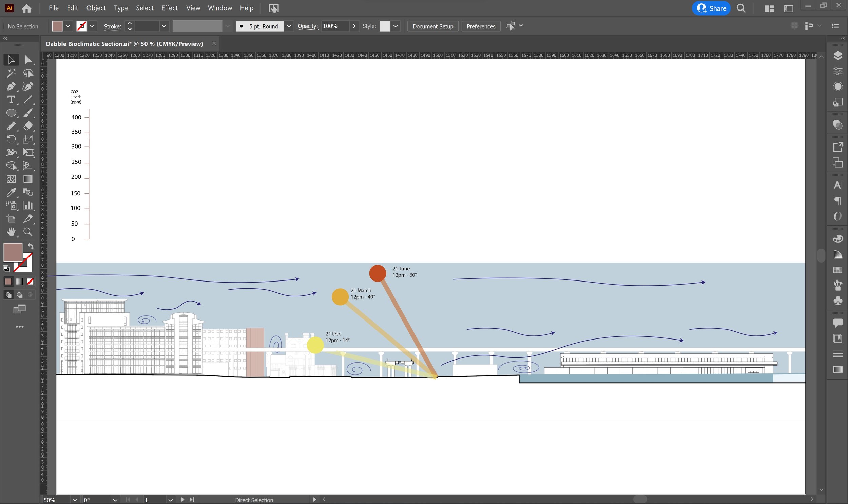This screenshot has height=504, width=848.
Task: Select the Blend tool
Action: (28, 192)
